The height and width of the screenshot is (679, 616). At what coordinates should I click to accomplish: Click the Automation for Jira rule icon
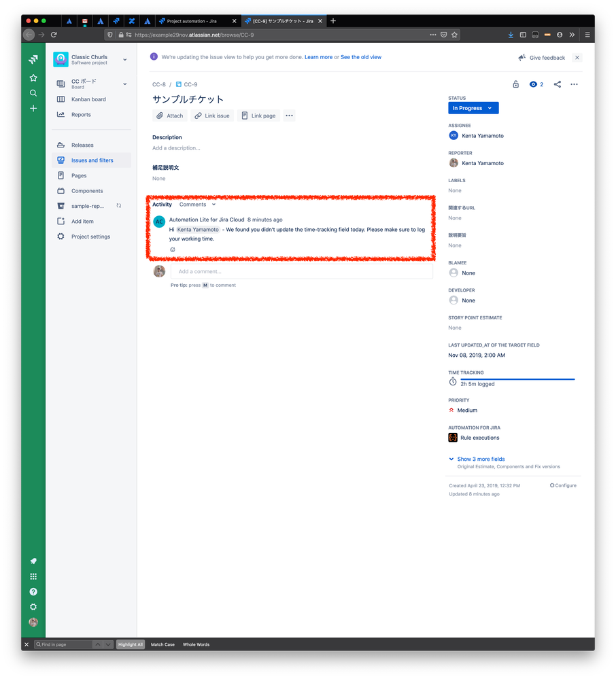click(453, 438)
